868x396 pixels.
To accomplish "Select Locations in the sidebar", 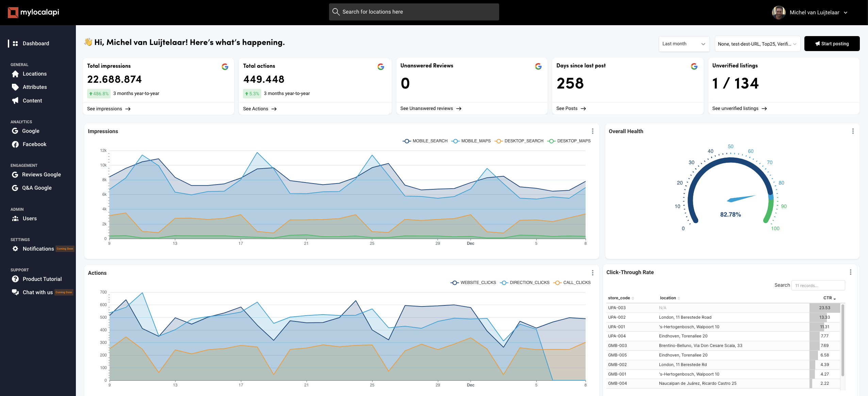I will [x=34, y=74].
